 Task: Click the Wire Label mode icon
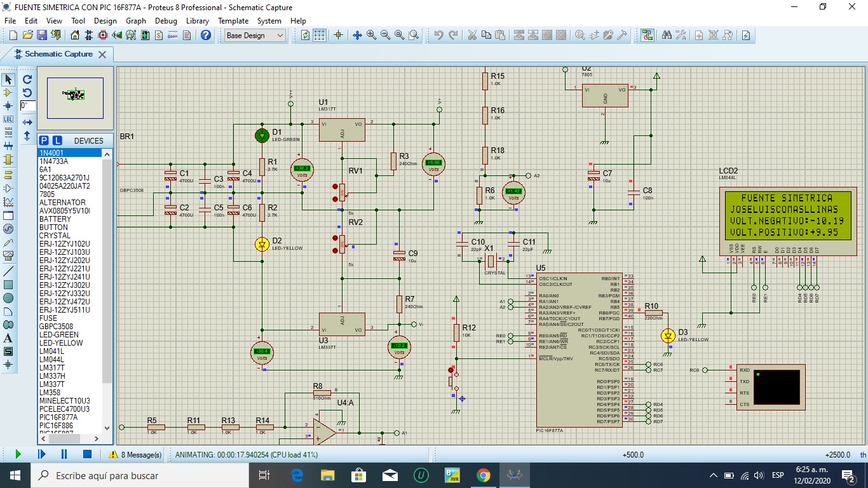(8, 119)
